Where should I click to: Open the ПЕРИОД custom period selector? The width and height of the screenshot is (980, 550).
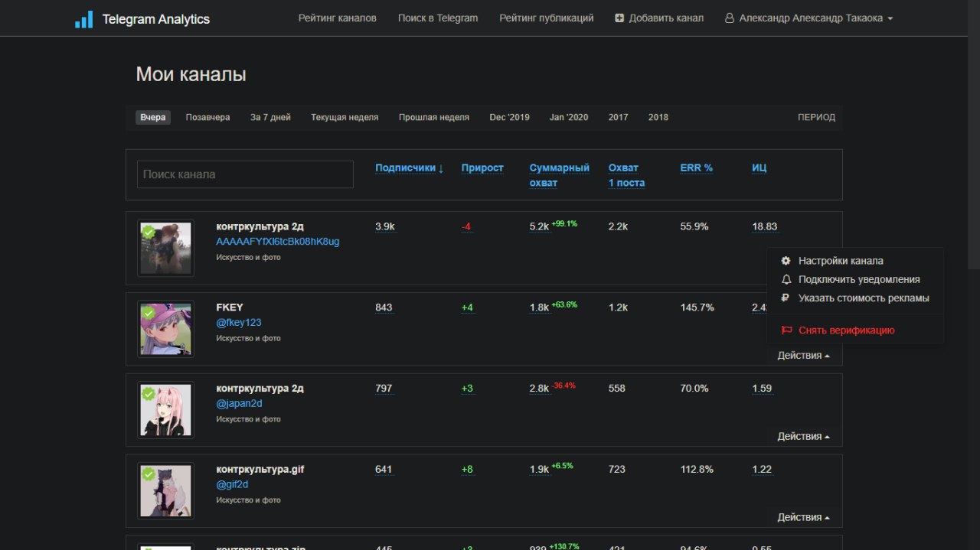(816, 118)
